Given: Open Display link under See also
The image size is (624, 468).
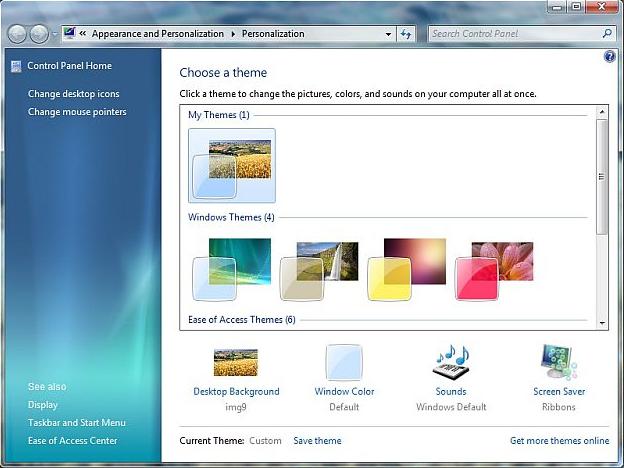Looking at the screenshot, I should pyautogui.click(x=43, y=405).
